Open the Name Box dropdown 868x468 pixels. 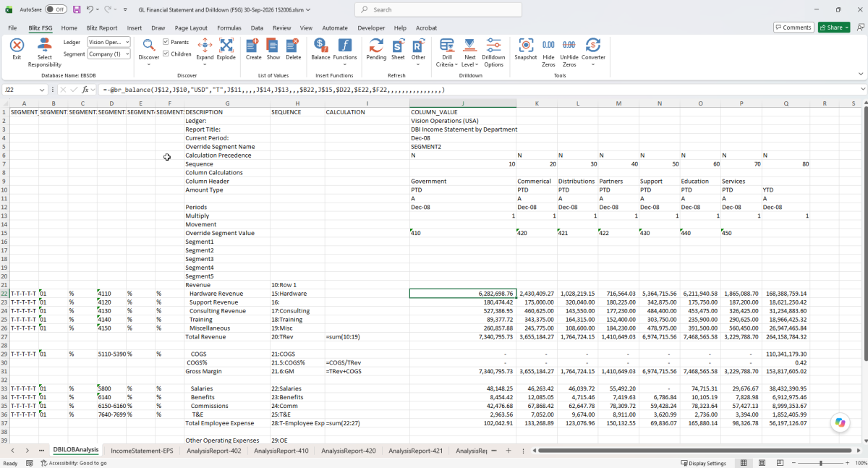click(x=42, y=90)
